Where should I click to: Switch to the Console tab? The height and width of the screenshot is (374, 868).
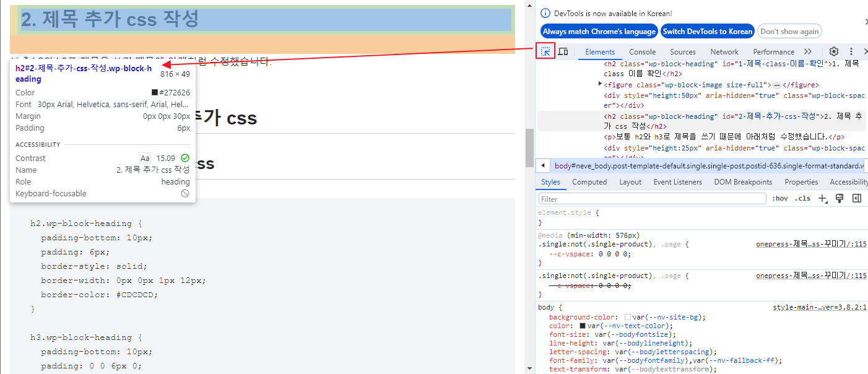click(x=643, y=52)
